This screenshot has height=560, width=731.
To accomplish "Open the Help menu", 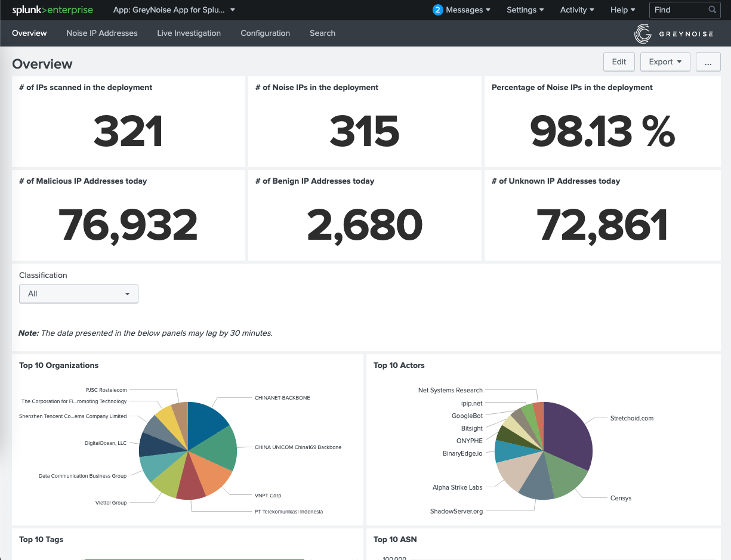I will pyautogui.click(x=622, y=10).
